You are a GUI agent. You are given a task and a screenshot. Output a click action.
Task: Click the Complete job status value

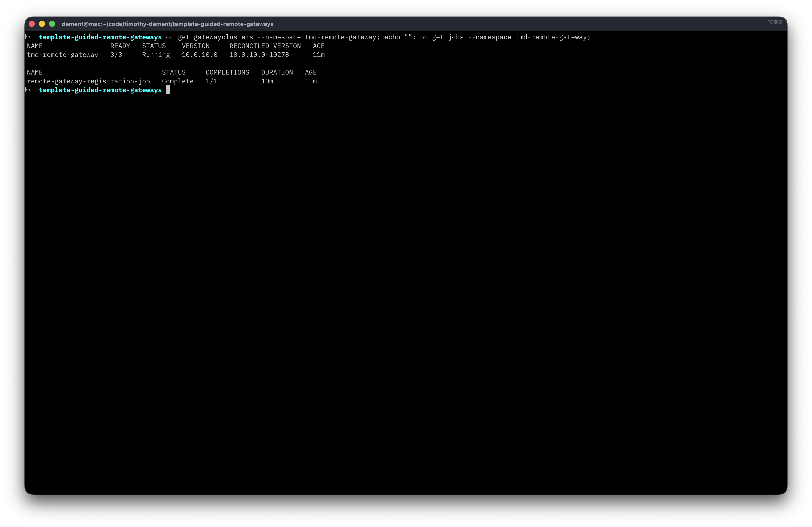click(177, 81)
